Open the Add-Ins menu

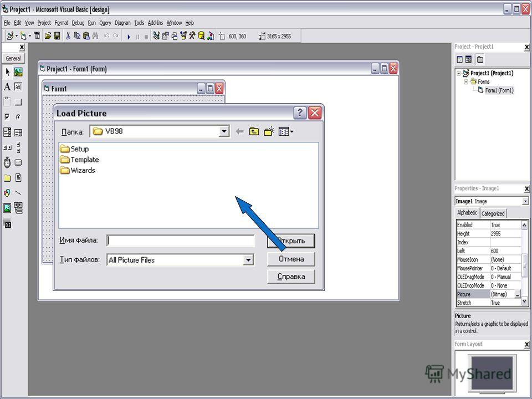[155, 23]
